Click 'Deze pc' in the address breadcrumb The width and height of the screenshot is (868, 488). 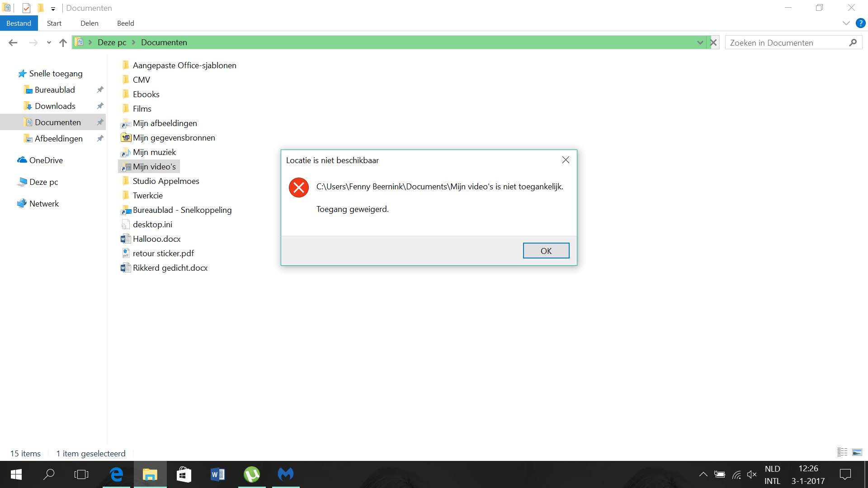(112, 42)
